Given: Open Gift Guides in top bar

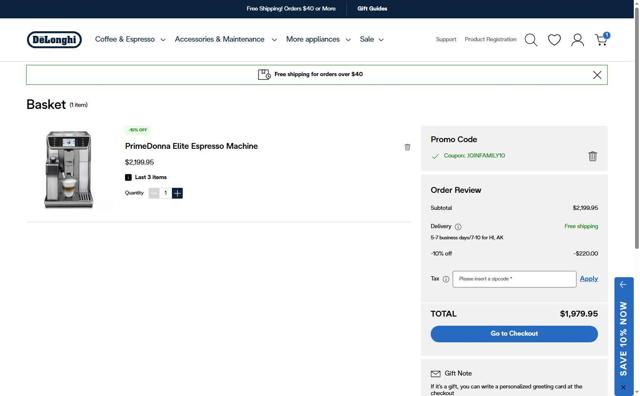Looking at the screenshot, I should [x=372, y=9].
